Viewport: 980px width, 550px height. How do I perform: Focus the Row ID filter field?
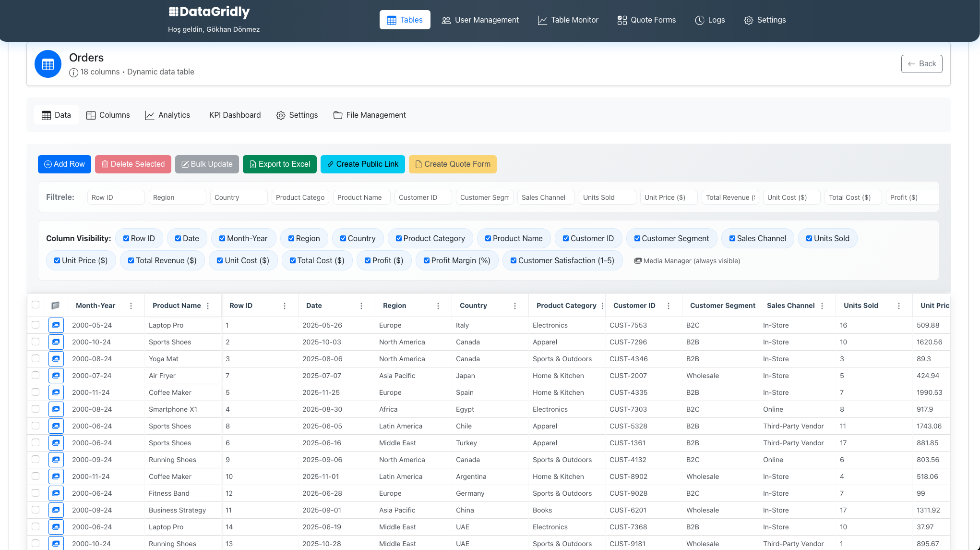tap(116, 197)
